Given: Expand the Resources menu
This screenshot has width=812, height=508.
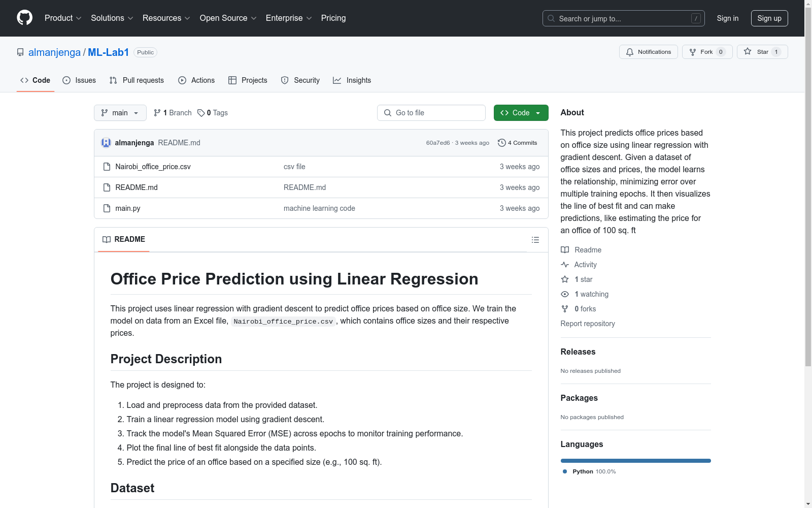Looking at the screenshot, I should (166, 18).
